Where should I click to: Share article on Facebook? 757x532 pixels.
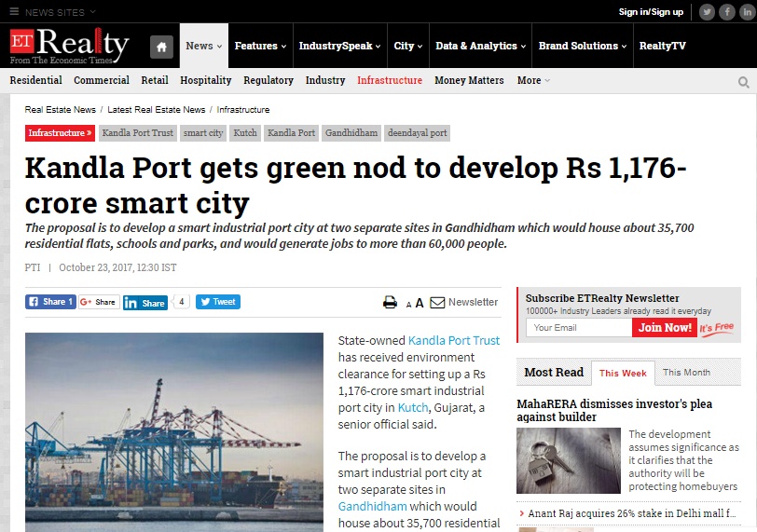coord(50,302)
